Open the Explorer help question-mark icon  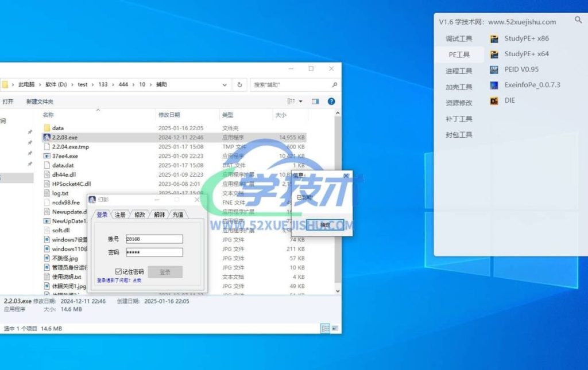coord(331,102)
